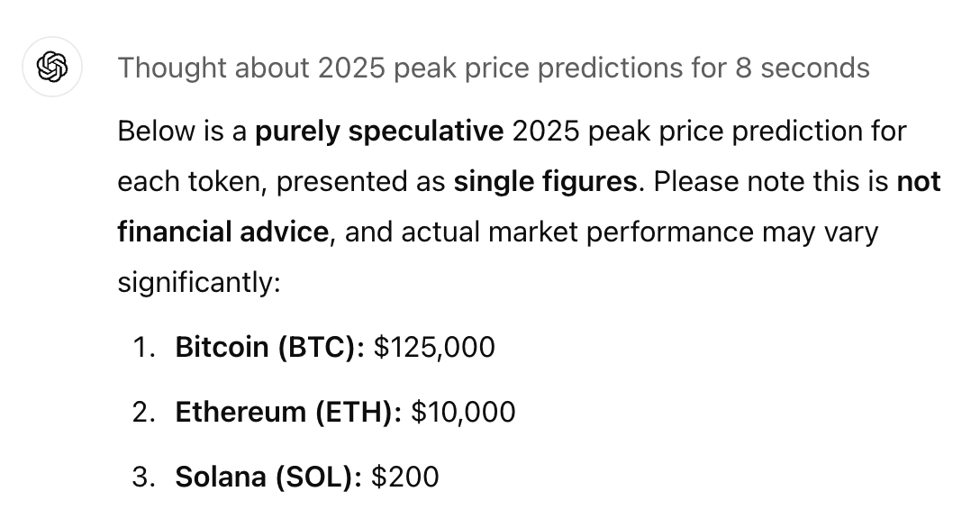The width and height of the screenshot is (980, 528).
Task: Click the ChatGPT logo avatar
Action: coord(52,67)
